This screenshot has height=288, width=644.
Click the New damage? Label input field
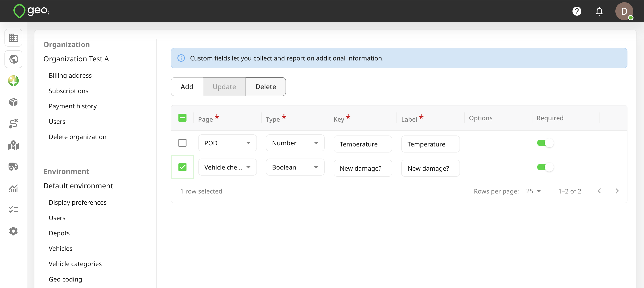pos(430,168)
